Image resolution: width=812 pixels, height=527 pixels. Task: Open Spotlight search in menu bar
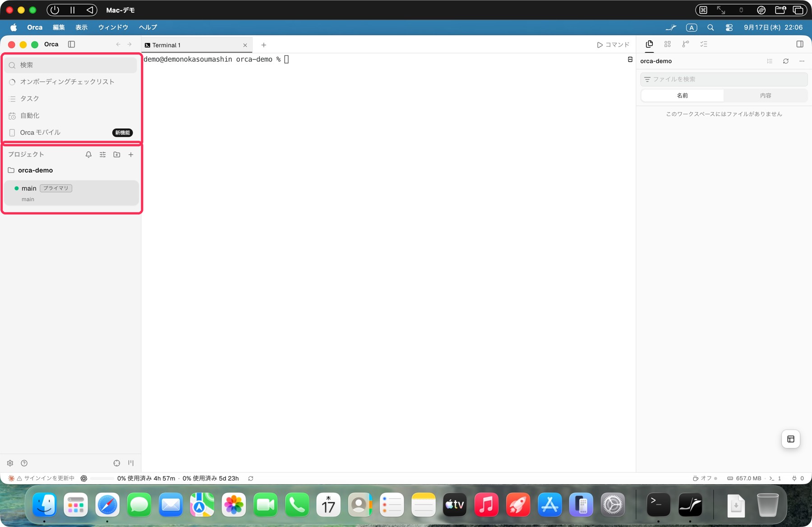[x=710, y=27]
